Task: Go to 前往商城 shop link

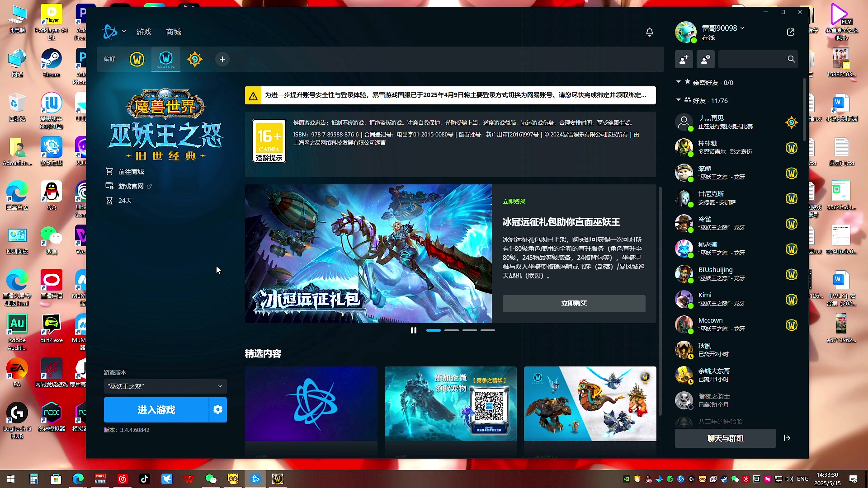Action: (131, 172)
